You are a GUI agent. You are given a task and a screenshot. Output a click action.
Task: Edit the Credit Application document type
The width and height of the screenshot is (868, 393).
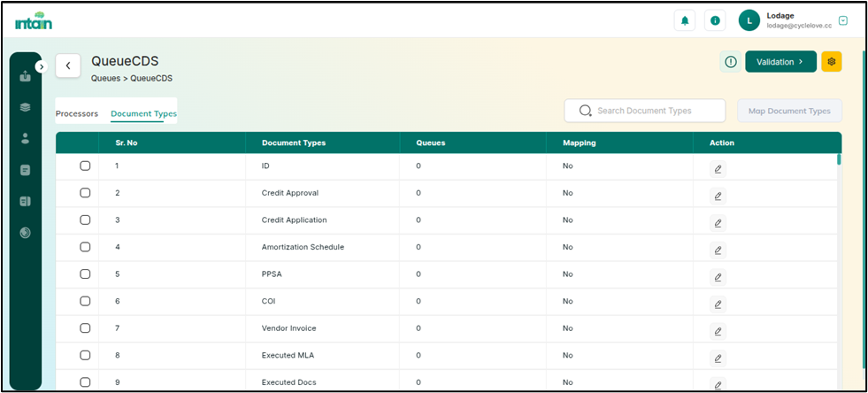click(718, 223)
